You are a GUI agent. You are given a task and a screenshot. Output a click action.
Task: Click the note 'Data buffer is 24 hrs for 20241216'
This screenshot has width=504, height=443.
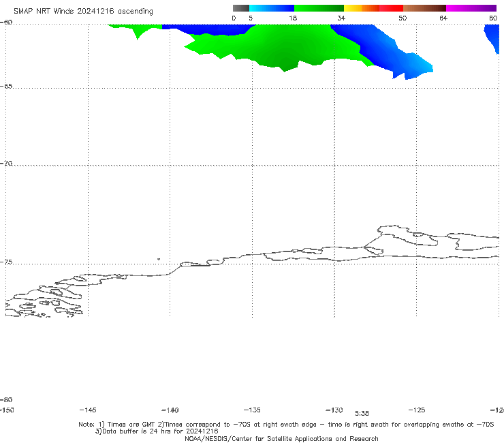pyautogui.click(x=157, y=431)
